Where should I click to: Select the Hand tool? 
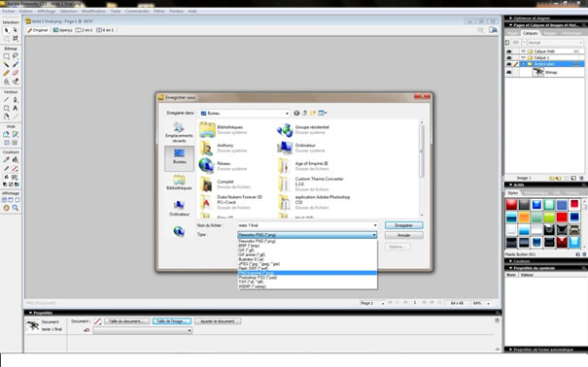pyautogui.click(x=7, y=208)
